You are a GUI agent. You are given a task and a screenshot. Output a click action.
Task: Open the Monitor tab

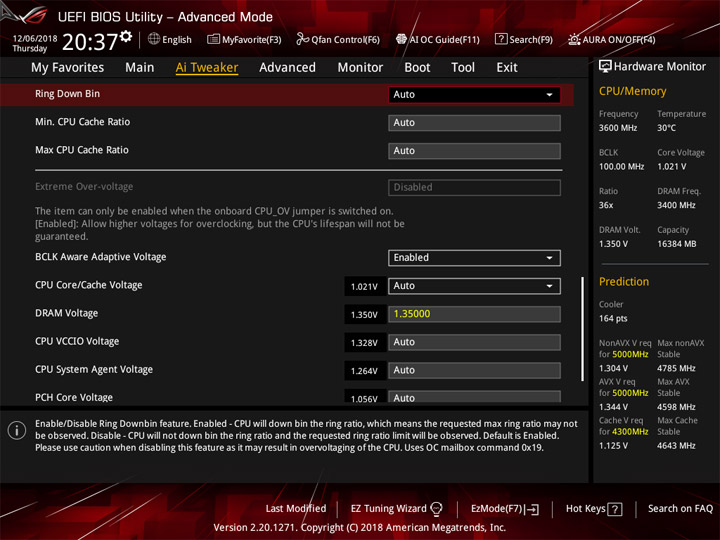tap(360, 68)
